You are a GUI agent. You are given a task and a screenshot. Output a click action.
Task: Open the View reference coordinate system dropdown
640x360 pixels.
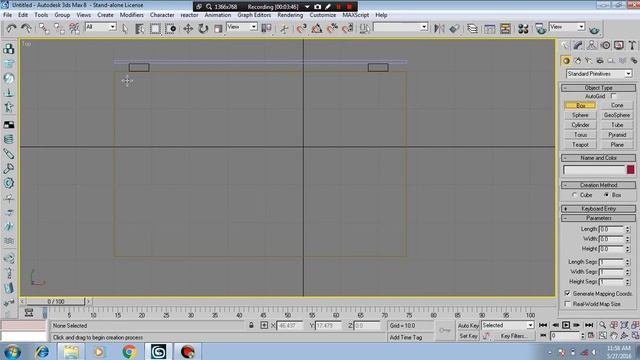pos(242,27)
